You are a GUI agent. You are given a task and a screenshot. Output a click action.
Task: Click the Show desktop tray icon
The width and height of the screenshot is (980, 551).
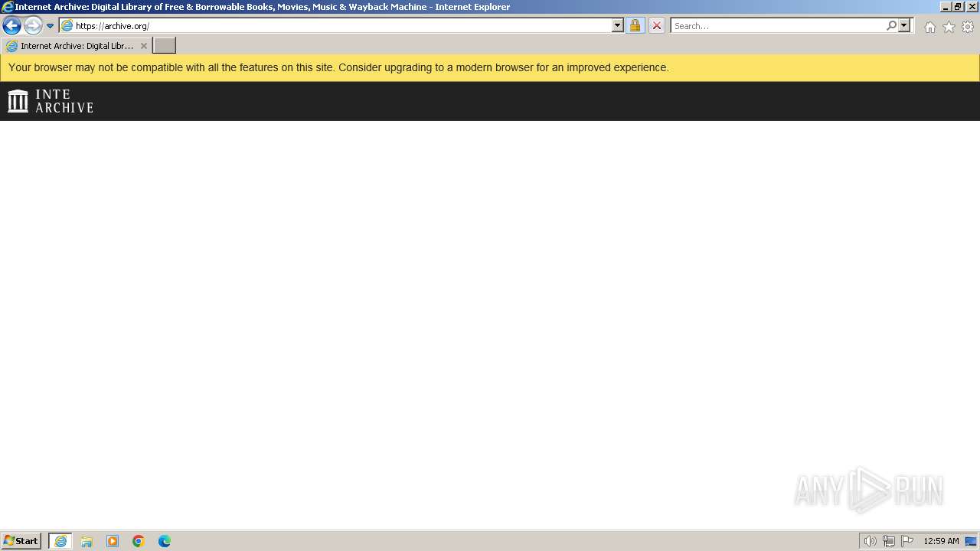(x=971, y=541)
